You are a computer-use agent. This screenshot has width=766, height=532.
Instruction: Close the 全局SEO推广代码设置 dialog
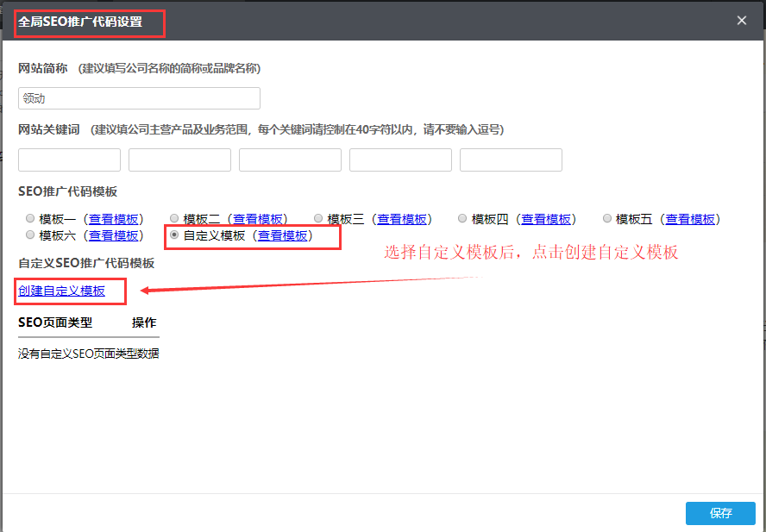[x=742, y=21]
